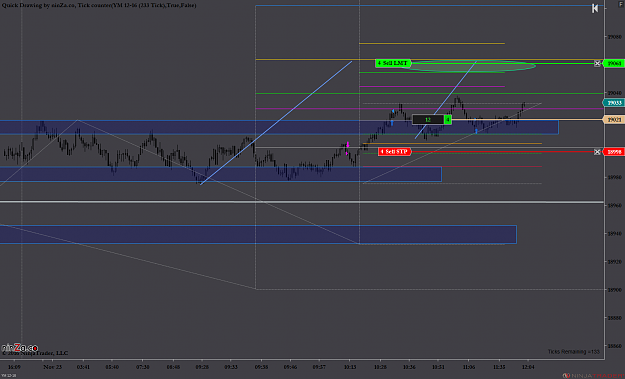
Task: Click the 19040 price axis label
Action: tap(614, 93)
